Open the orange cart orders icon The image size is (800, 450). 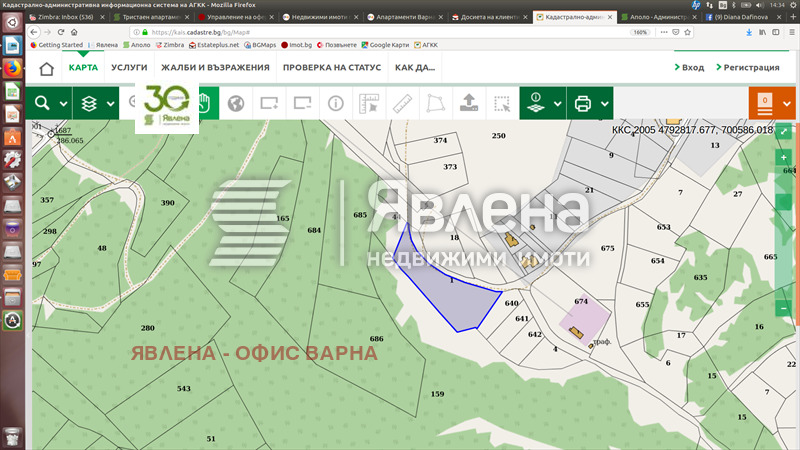[764, 104]
